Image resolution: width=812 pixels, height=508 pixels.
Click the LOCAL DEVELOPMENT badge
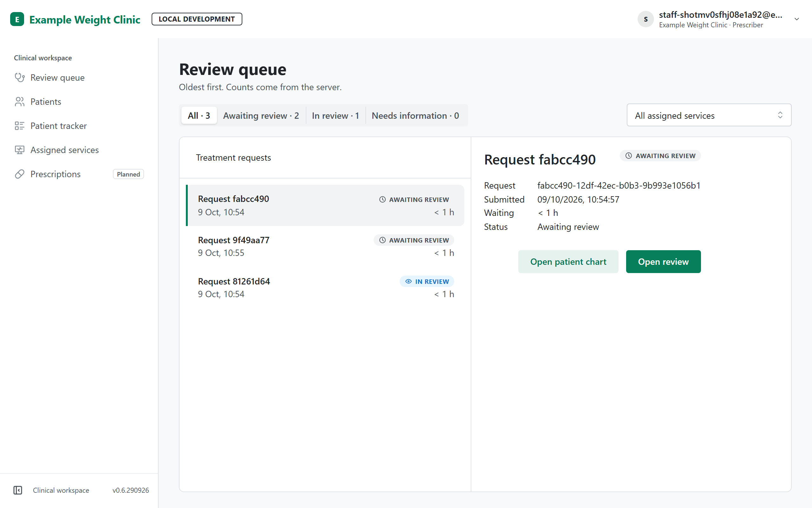click(x=197, y=19)
